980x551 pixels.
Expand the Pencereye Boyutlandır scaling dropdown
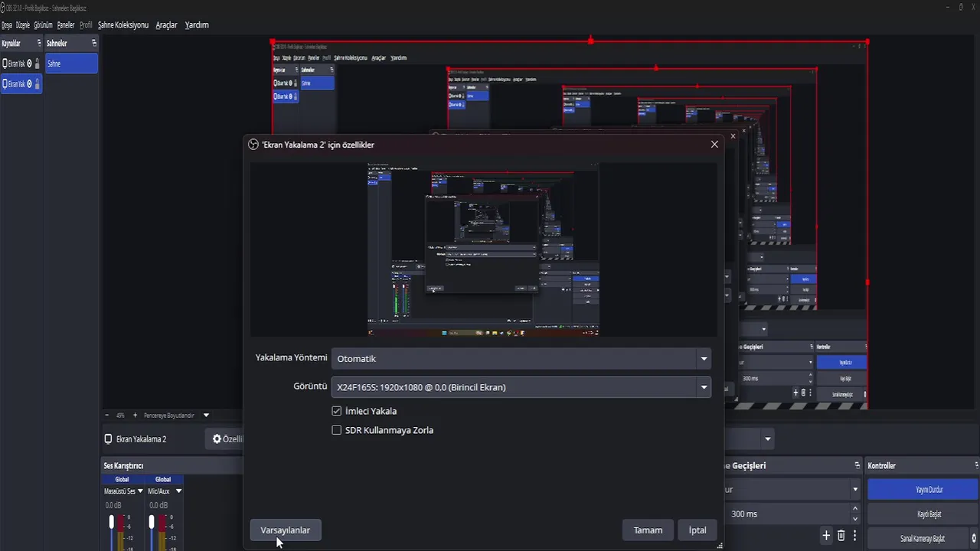point(206,416)
